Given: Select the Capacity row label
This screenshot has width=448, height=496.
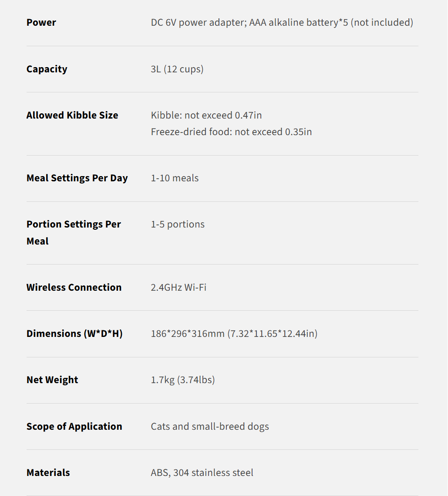Looking at the screenshot, I should click(47, 69).
